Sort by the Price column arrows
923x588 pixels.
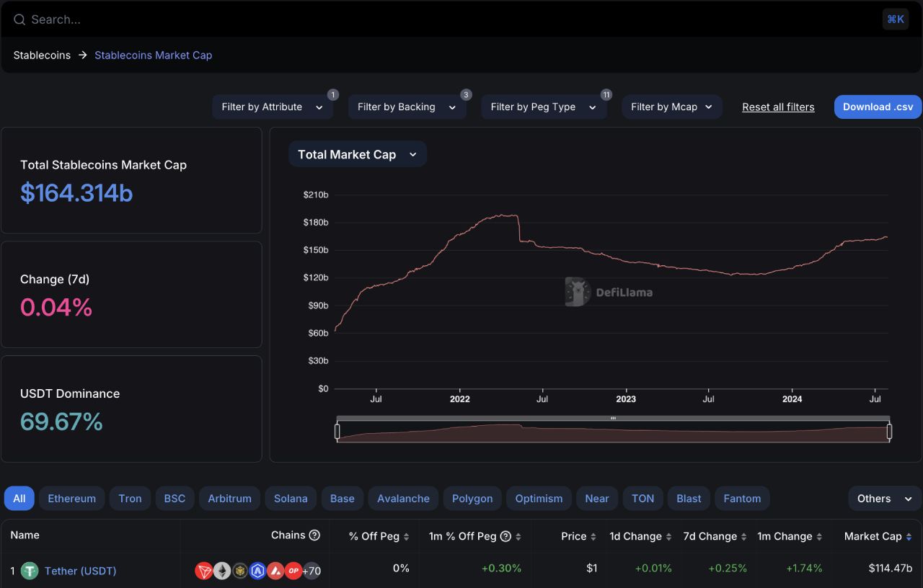[x=593, y=537]
